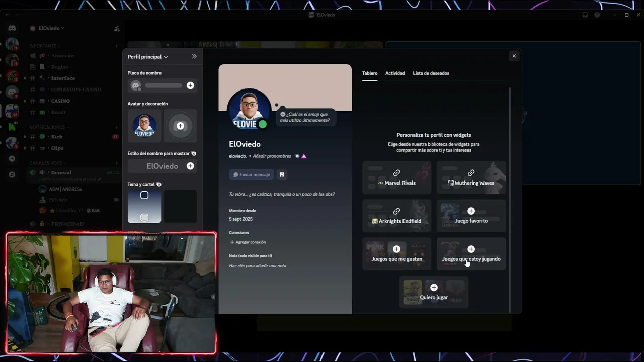Image resolution: width=644 pixels, height=362 pixels.
Task: Expand threads arrow beside Interface channel
Action: (25, 78)
